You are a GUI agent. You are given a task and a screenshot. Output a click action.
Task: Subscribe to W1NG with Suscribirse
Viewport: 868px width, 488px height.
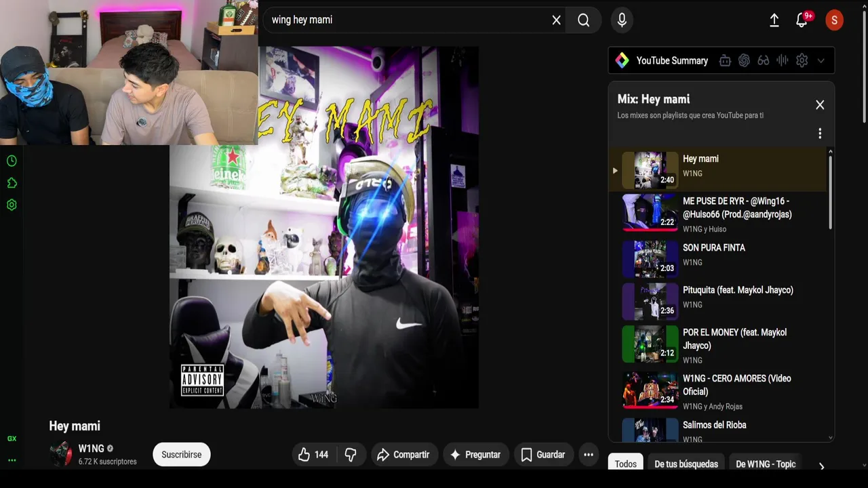(x=182, y=455)
